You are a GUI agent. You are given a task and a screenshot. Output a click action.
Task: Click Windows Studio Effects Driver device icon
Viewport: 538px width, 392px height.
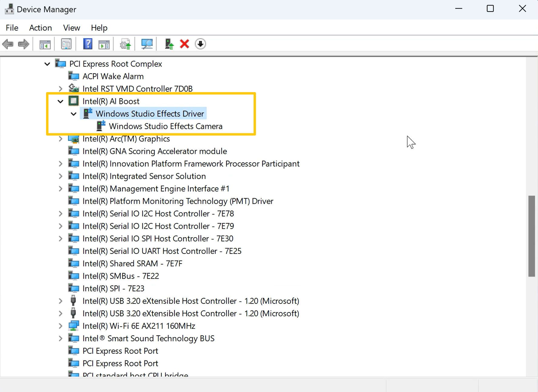pyautogui.click(x=88, y=113)
